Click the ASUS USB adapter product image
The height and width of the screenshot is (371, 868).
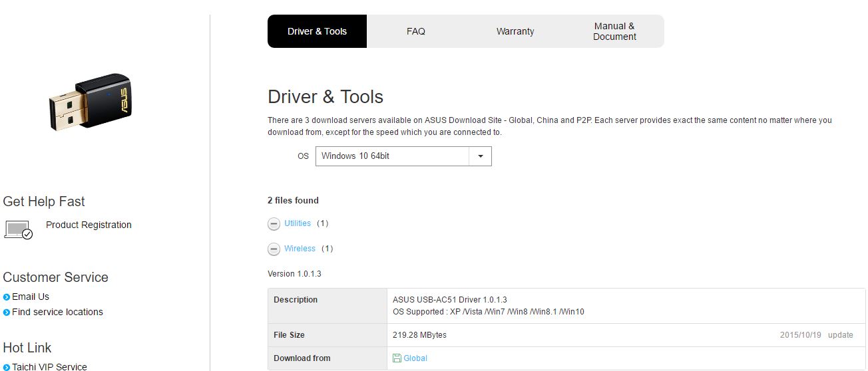(x=89, y=102)
